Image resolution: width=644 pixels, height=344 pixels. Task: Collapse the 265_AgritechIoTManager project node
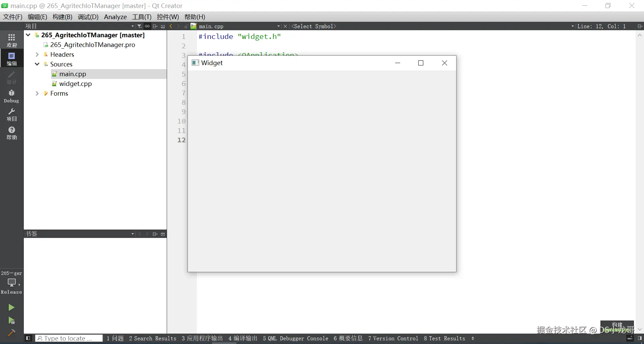28,35
